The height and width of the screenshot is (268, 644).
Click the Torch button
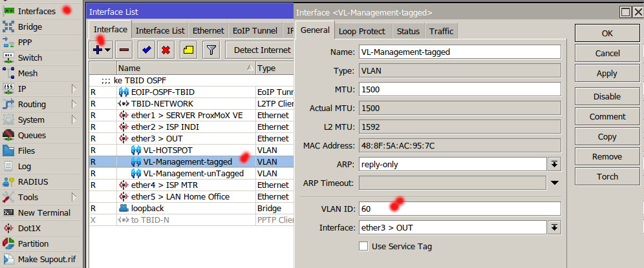(607, 176)
